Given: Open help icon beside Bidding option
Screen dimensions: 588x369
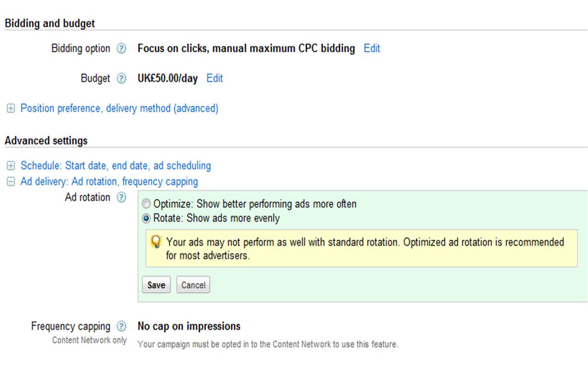Looking at the screenshot, I should (x=121, y=49).
